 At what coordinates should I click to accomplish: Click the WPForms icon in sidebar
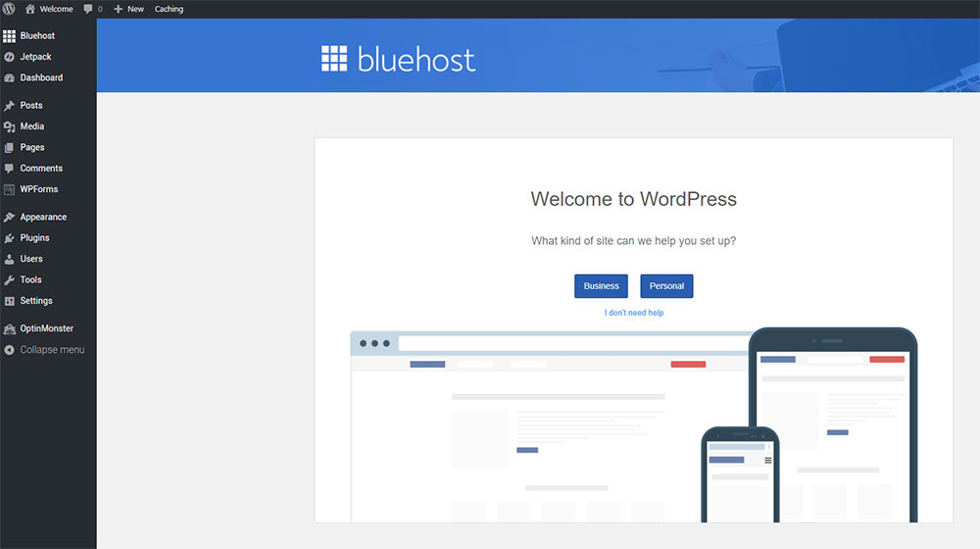click(x=9, y=189)
